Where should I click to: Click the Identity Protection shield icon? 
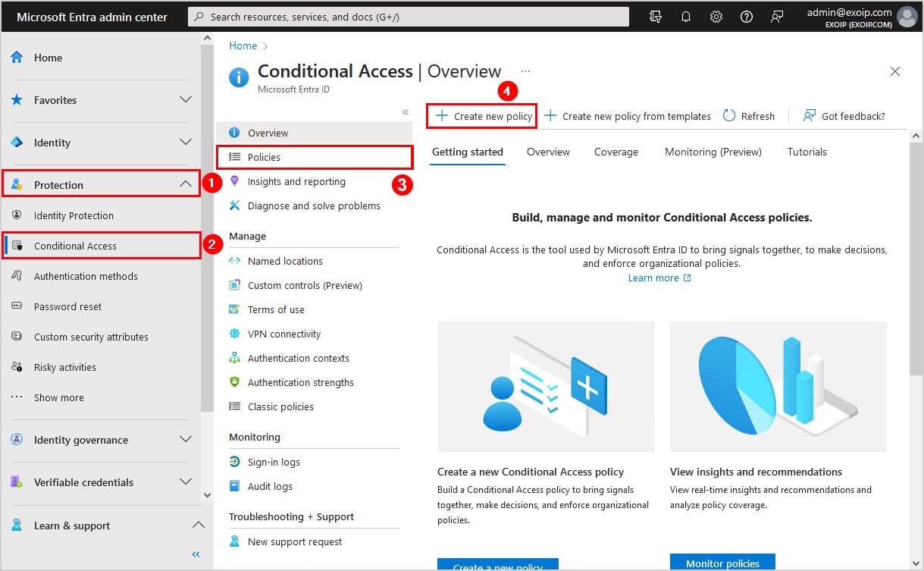click(17, 215)
